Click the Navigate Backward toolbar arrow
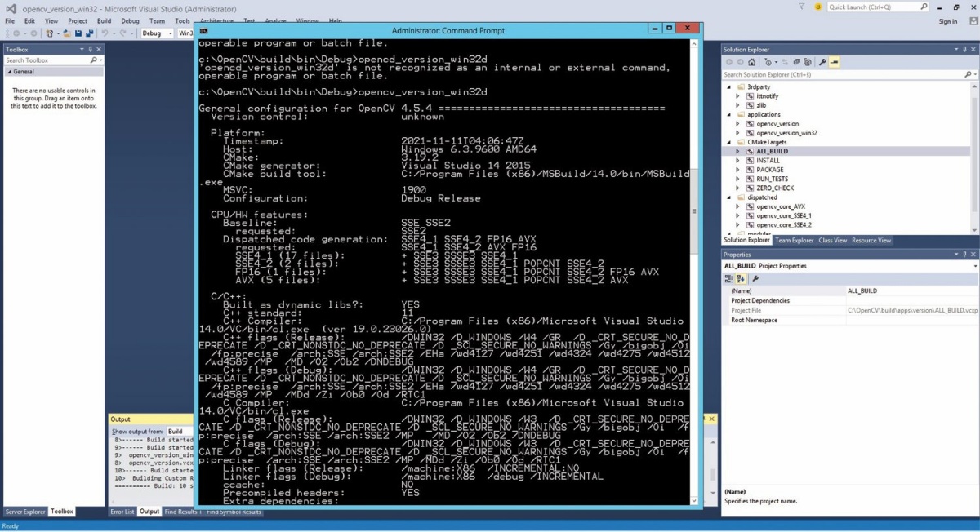Image resolution: width=980 pixels, height=532 pixels. tap(18, 33)
